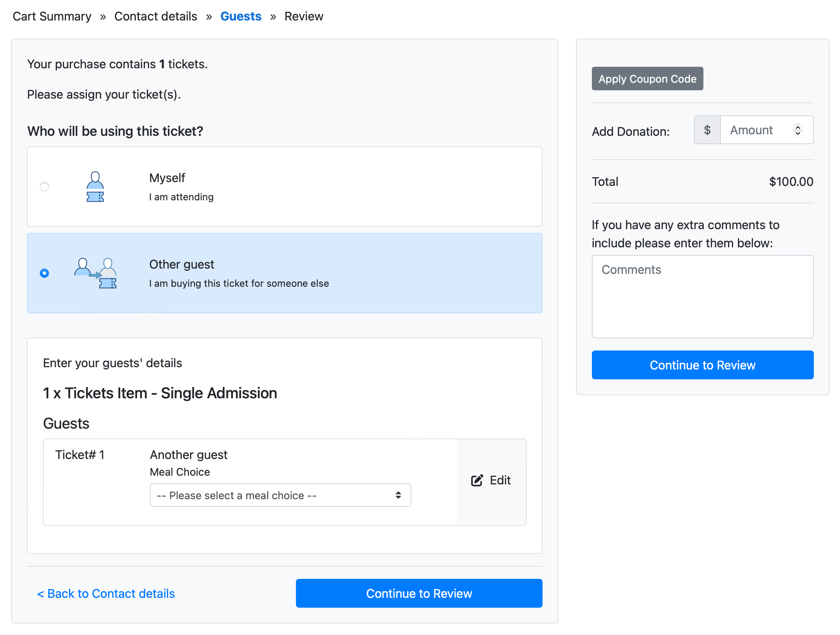Open the Guests breadcrumb step
Screen dimensions: 840x635
[x=241, y=16]
